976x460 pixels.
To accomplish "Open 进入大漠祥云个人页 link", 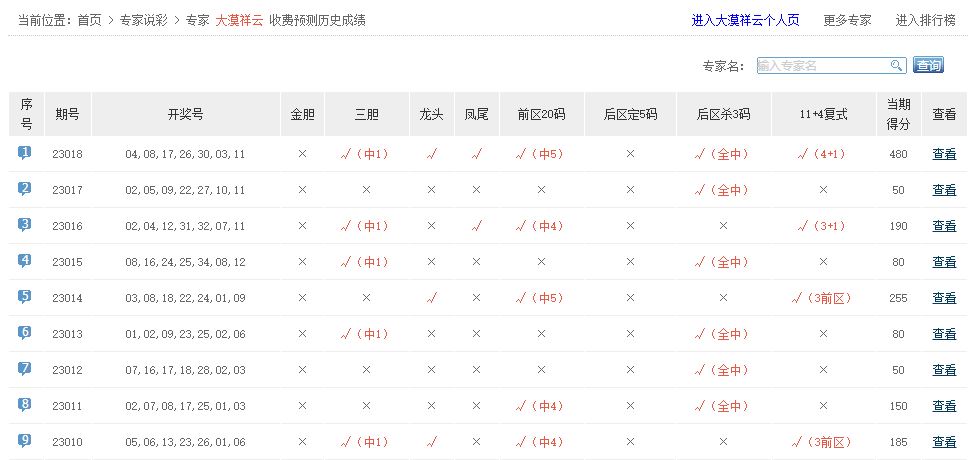I will [747, 20].
